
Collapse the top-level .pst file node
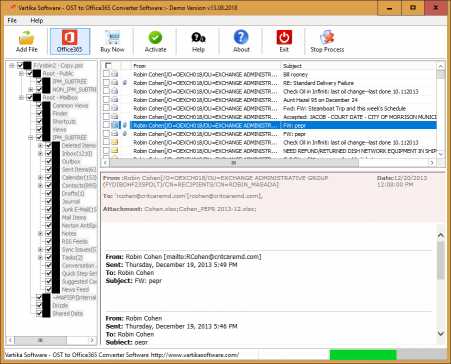pyautogui.click(x=12, y=65)
